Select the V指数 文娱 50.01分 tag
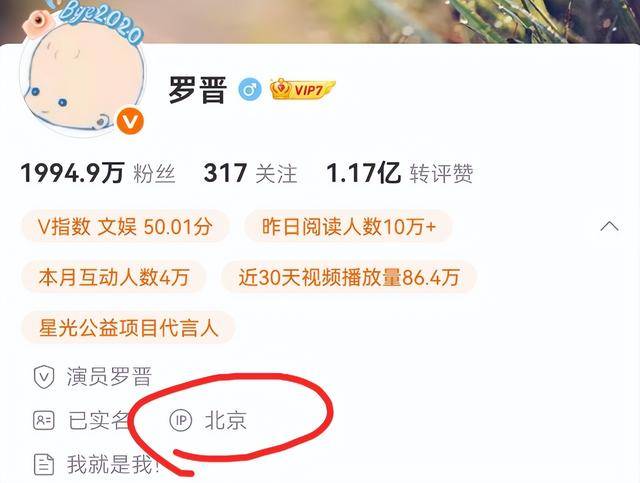Viewport: 640px width, 483px height. [x=125, y=226]
